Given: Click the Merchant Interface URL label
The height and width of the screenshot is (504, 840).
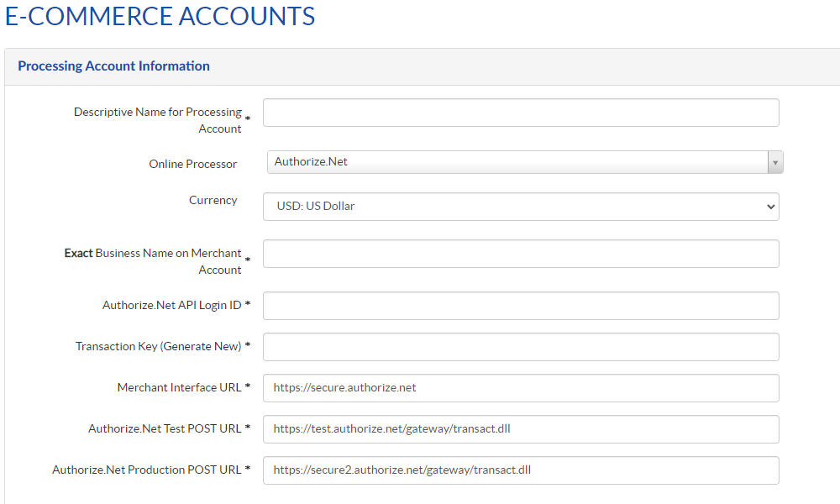Looking at the screenshot, I should (180, 387).
